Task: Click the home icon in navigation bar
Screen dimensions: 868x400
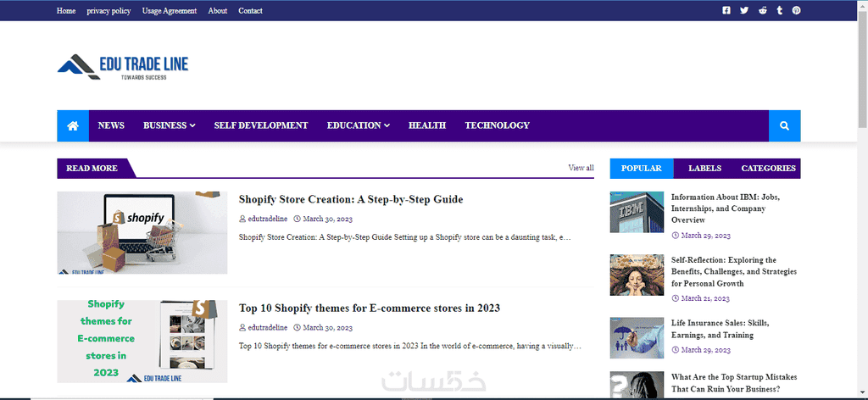Action: 73,125
